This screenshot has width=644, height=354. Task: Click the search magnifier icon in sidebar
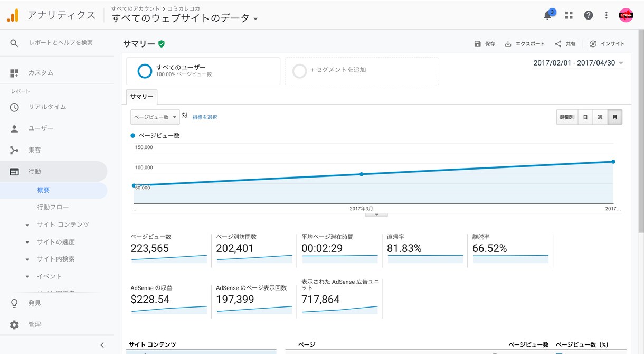[14, 43]
